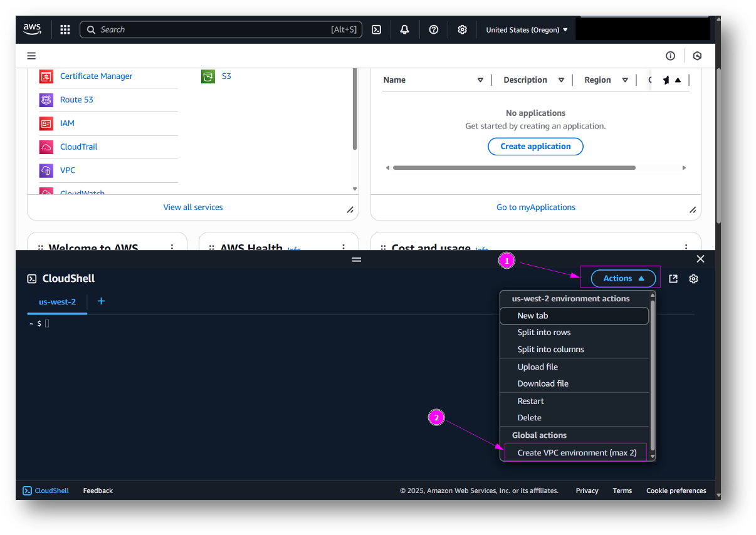756x535 pixels.
Task: Click the CloudShell icon in top bar
Action: click(x=376, y=29)
